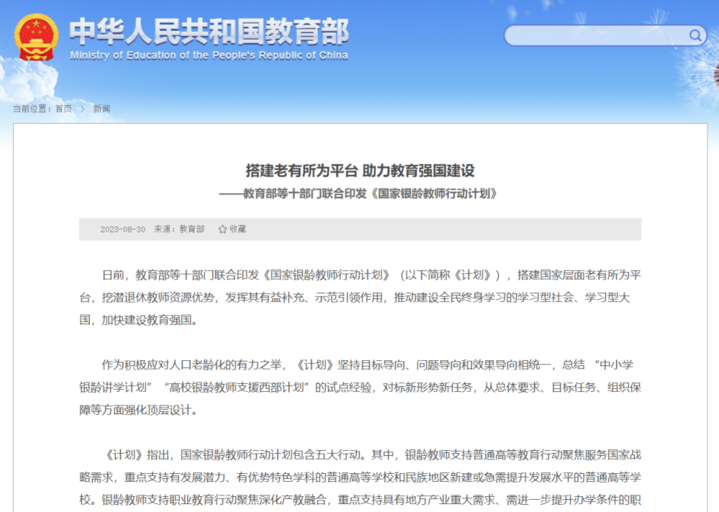Screen dimensions: 719x512
Task: Click the Ministry of Education English subtitle
Action: [212, 54]
